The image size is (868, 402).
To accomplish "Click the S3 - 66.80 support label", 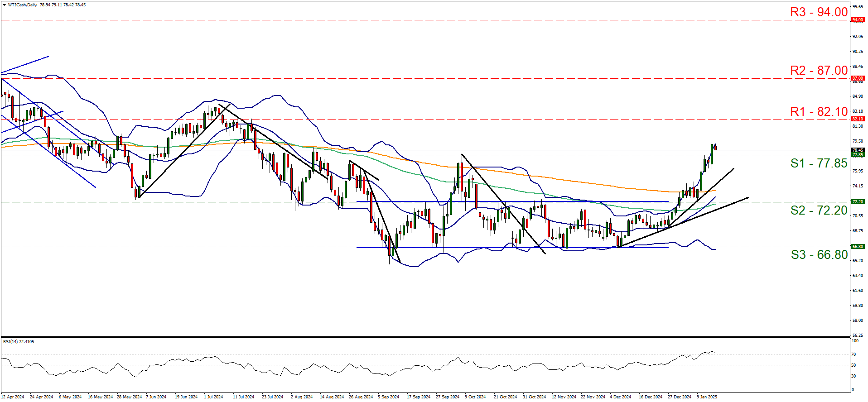I will pyautogui.click(x=819, y=255).
